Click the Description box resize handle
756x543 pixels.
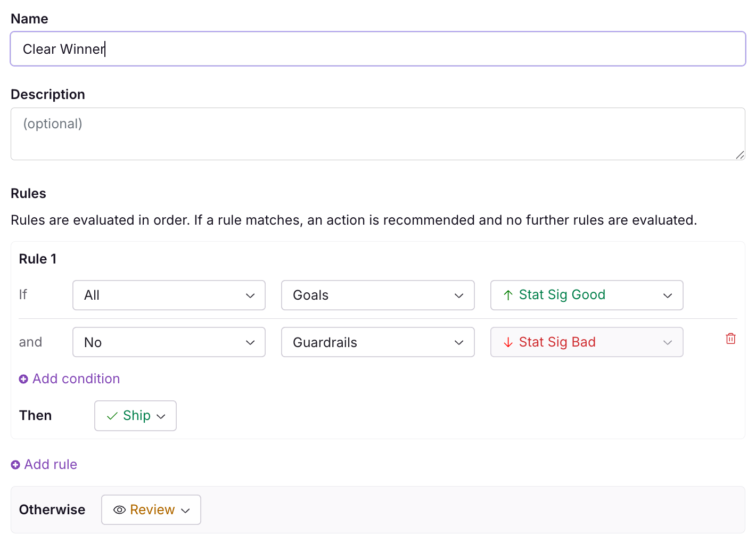tap(739, 155)
